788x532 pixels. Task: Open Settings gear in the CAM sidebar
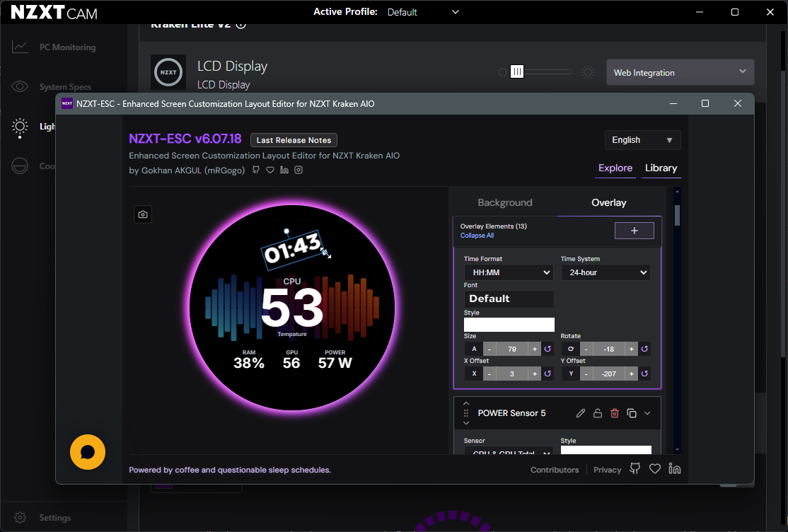[x=20, y=517]
